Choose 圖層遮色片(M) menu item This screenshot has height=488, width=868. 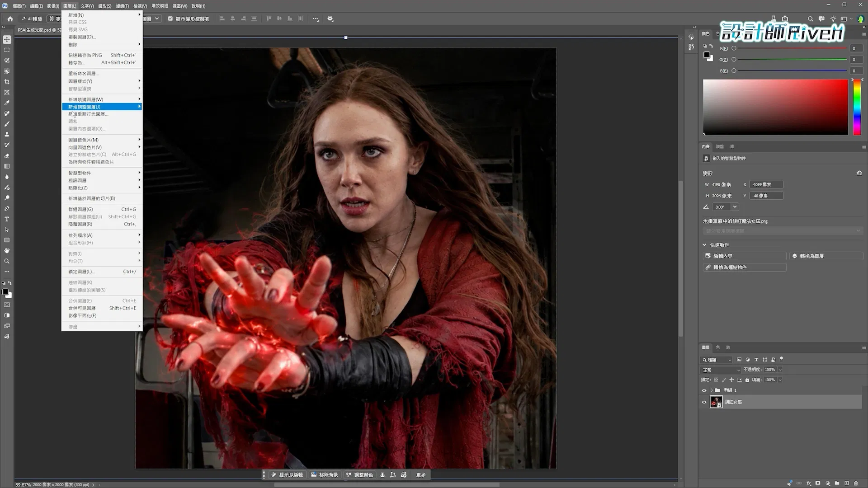click(102, 140)
